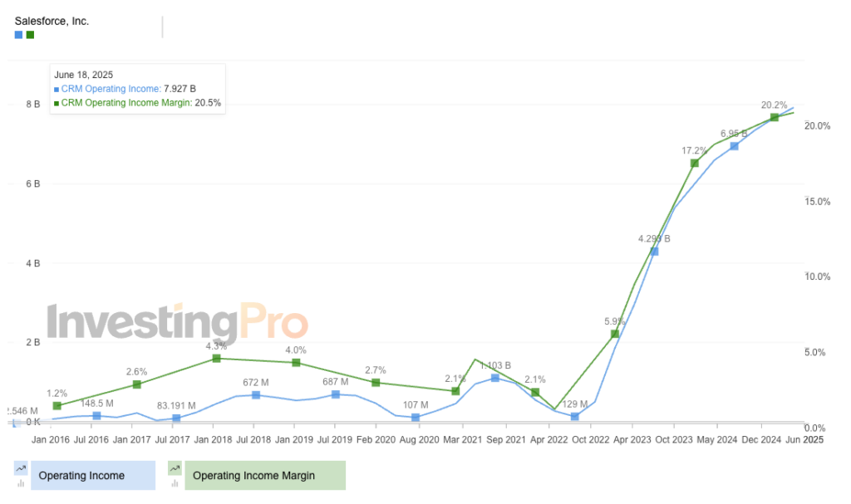
Task: Click the 6.95 B operating income marker
Action: pyautogui.click(x=735, y=146)
